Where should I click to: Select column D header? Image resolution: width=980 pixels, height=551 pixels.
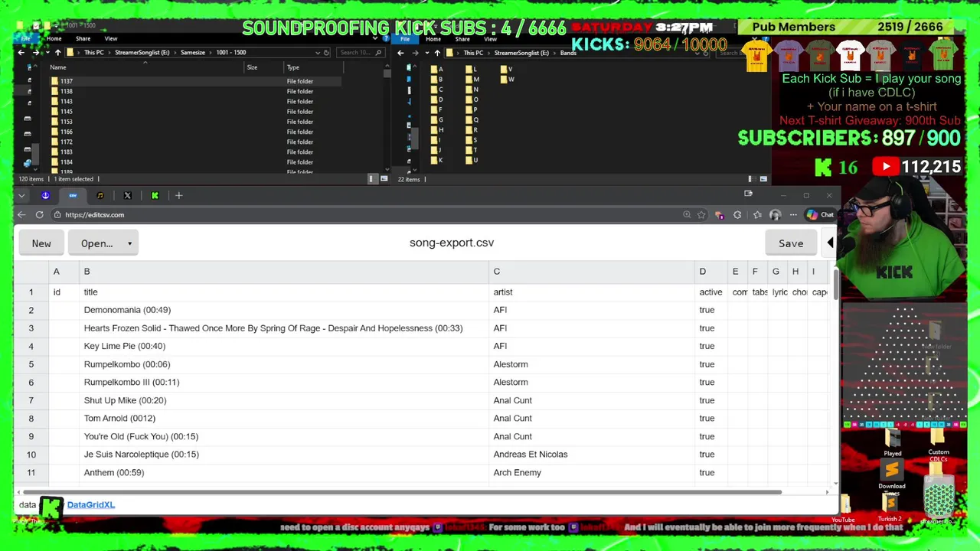coord(711,272)
